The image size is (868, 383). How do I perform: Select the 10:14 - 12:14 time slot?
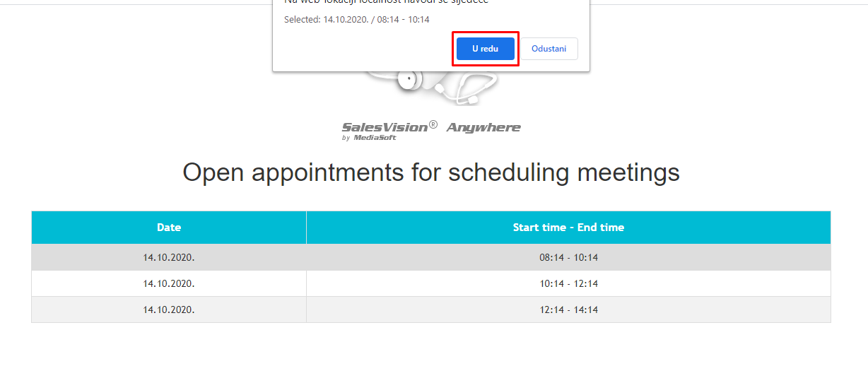(568, 284)
